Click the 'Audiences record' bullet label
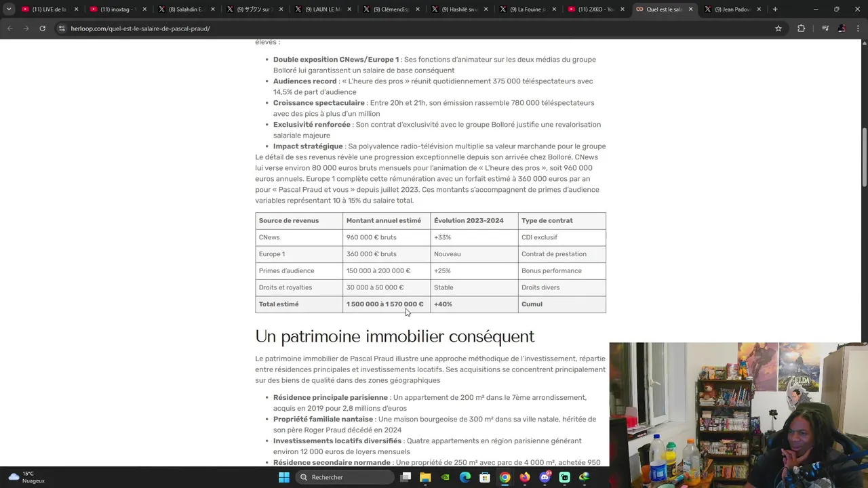Screen dimensions: 868x488 tap(304, 81)
